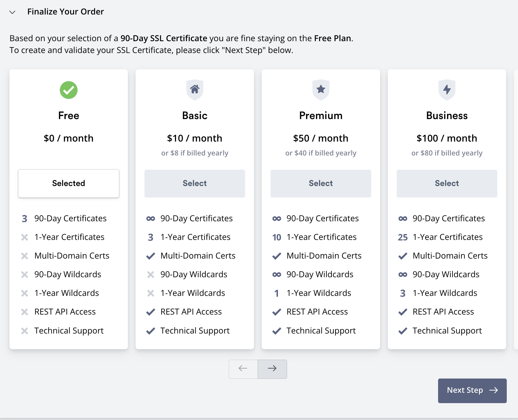The height and width of the screenshot is (420, 518).
Task: Choose the Business plan Select button
Action: tap(447, 183)
